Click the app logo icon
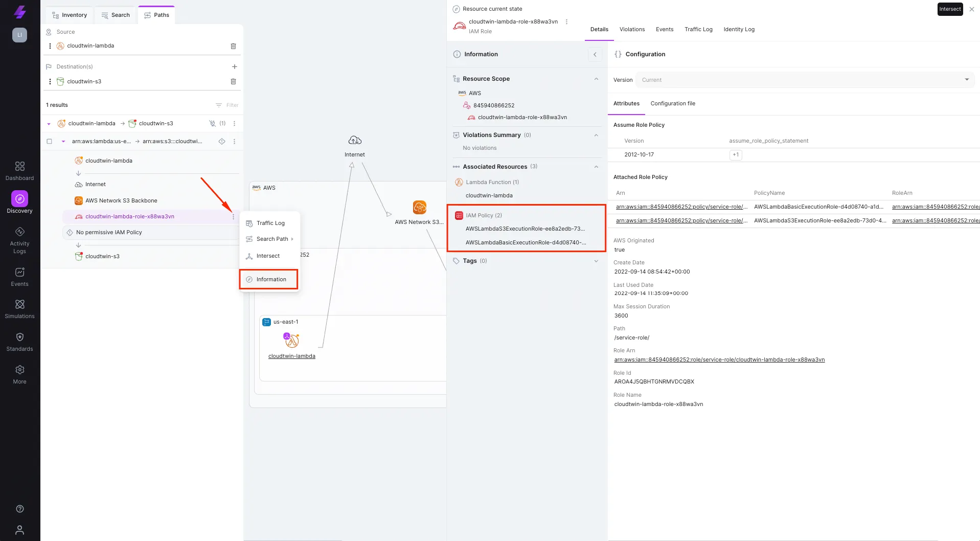The image size is (980, 541). tap(19, 12)
